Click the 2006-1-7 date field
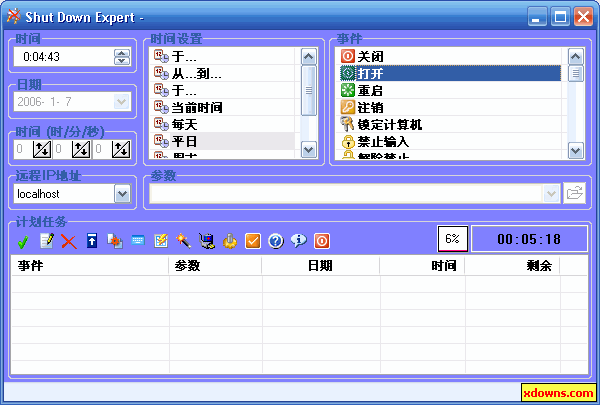The width and height of the screenshot is (600, 405). tap(64, 102)
